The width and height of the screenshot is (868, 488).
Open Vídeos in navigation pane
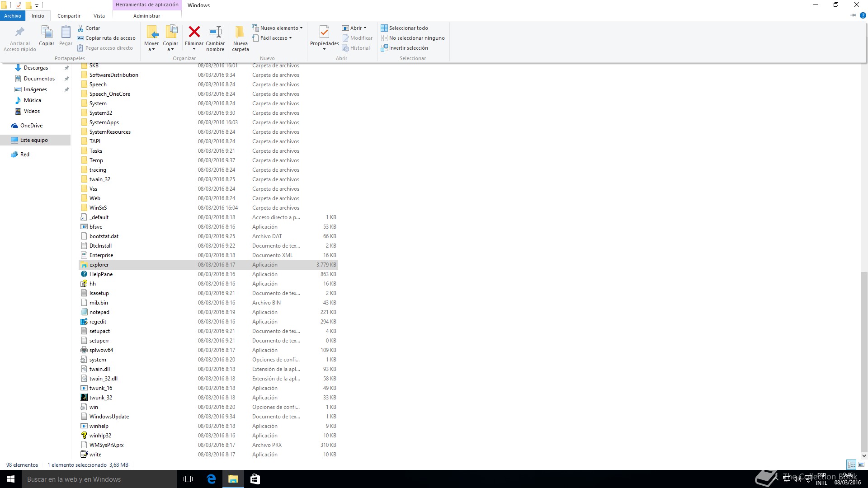tap(32, 111)
